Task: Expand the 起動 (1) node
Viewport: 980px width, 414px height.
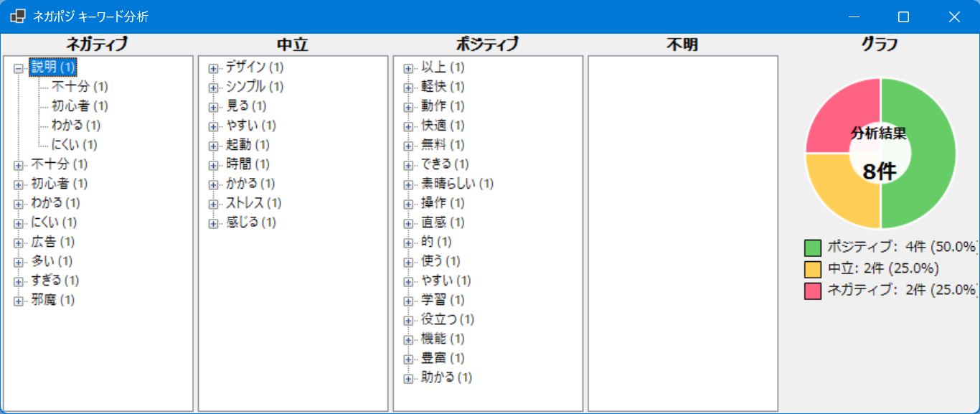Action: point(213,146)
